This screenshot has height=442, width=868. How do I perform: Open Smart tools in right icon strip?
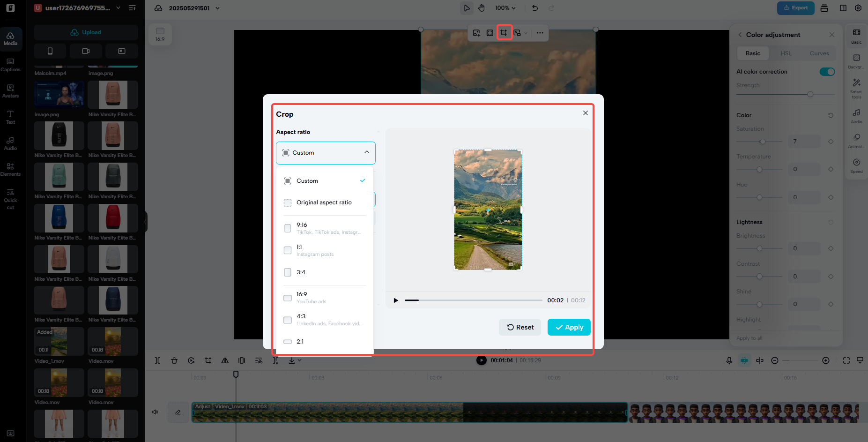[x=856, y=88]
